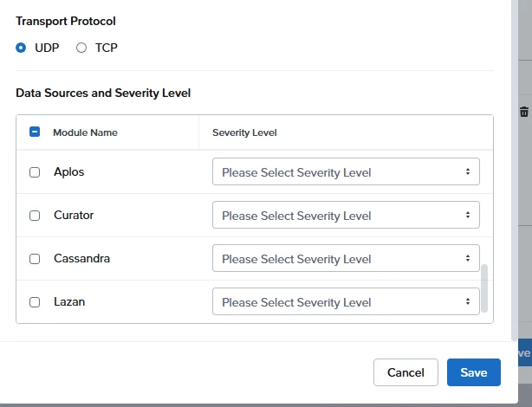Screen dimensions: 532x407
Task: Toggle the select-all checkbox beside Module Name
Action: tap(35, 132)
